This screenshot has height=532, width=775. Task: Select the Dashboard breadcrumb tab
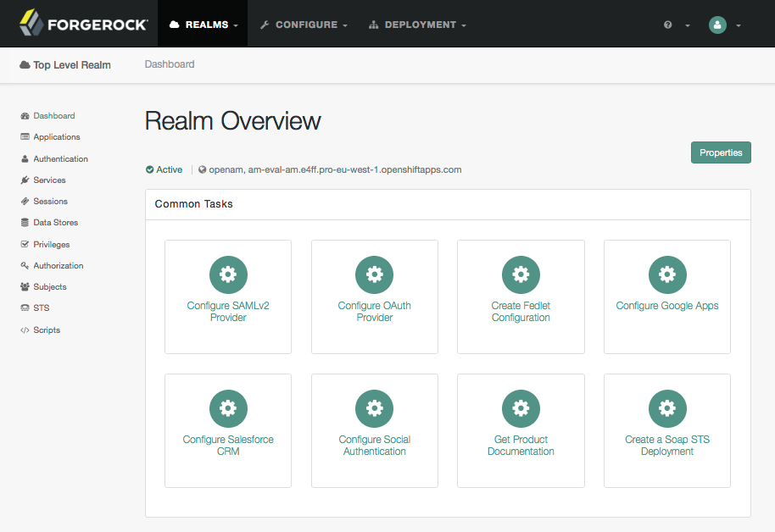coord(170,64)
